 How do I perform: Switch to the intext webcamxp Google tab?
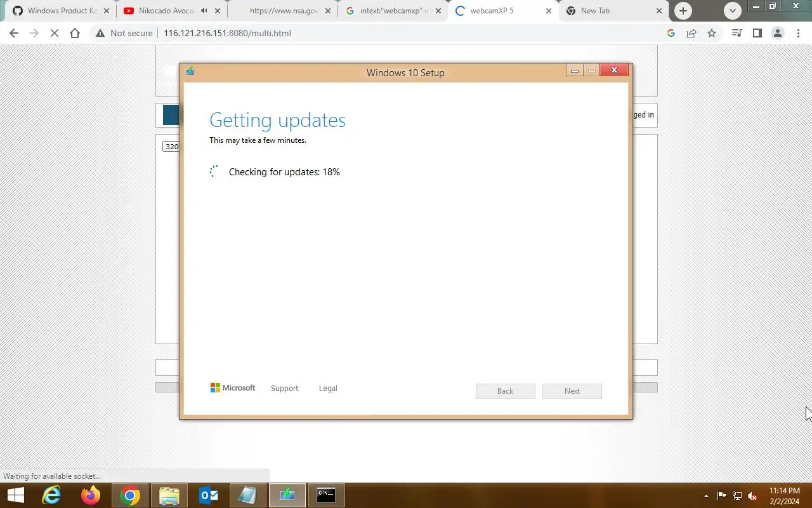point(392,11)
